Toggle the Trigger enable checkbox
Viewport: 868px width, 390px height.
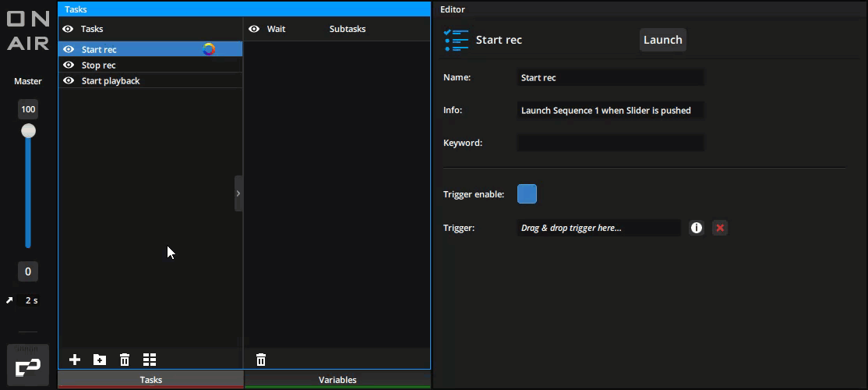point(527,194)
